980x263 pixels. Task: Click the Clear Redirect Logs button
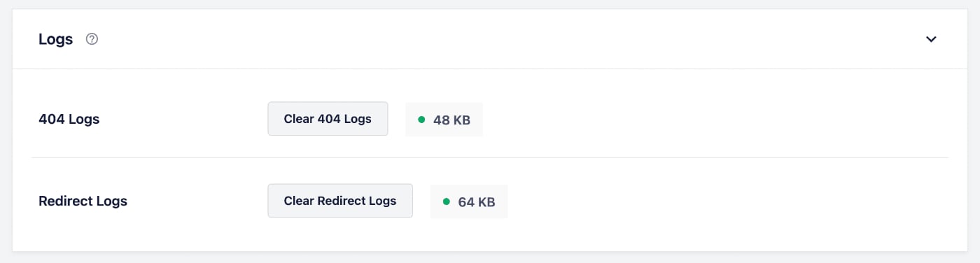tap(340, 201)
